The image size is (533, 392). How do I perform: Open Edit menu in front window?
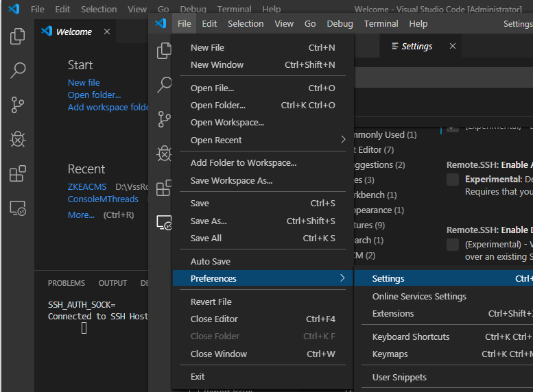[209, 24]
